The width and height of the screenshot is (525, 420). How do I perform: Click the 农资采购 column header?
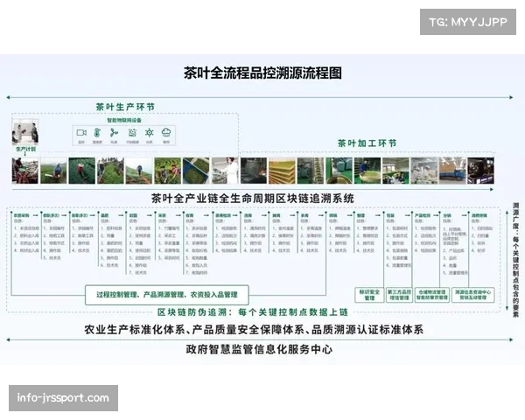[22, 215]
